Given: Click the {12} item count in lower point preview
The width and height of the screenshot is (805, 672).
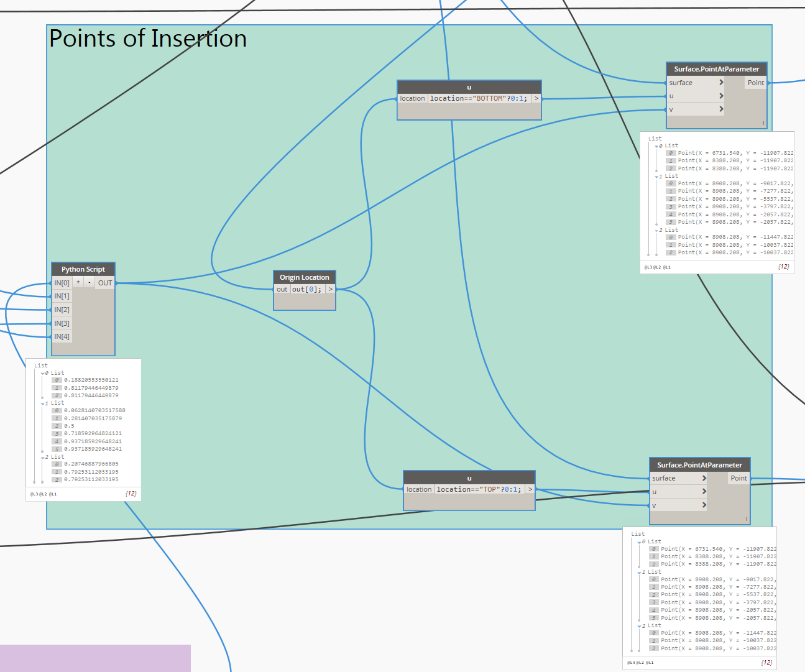Looking at the screenshot, I should coord(766,663).
